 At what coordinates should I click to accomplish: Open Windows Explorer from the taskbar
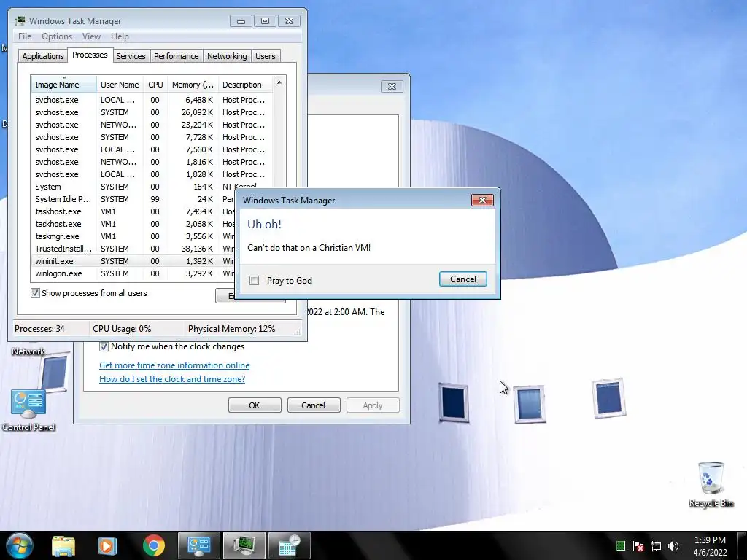pos(63,545)
